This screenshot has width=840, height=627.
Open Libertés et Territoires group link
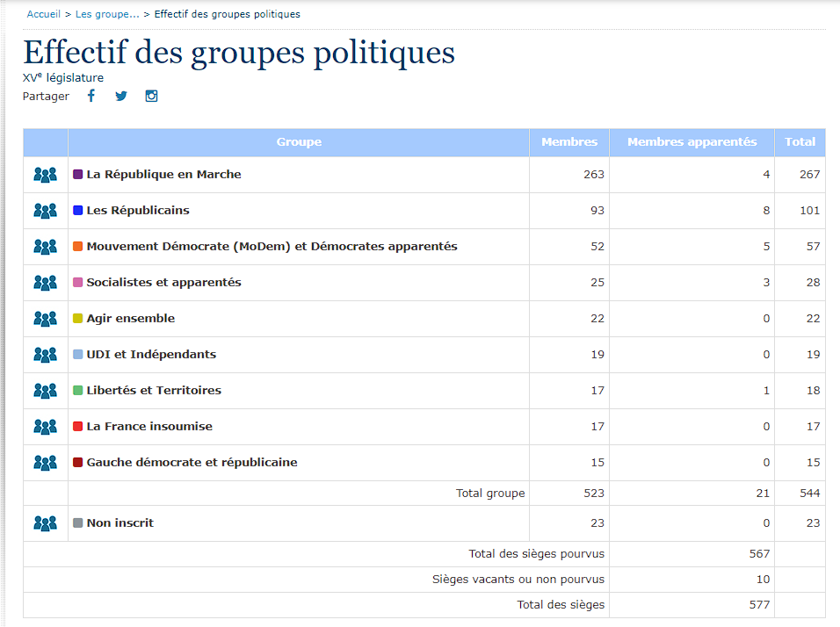[154, 391]
